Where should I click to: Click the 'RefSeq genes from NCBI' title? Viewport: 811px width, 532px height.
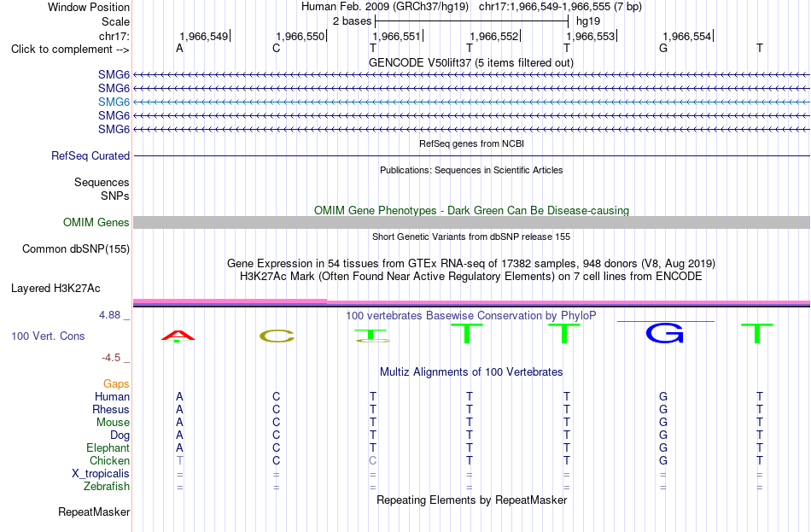[471, 143]
